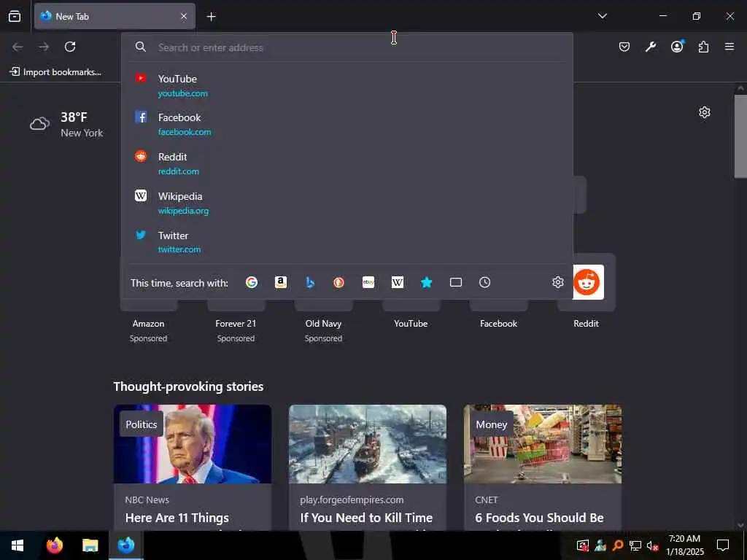The width and height of the screenshot is (747, 560).
Task: Click the page vertical scrollbar thumb
Action: pyautogui.click(x=740, y=136)
